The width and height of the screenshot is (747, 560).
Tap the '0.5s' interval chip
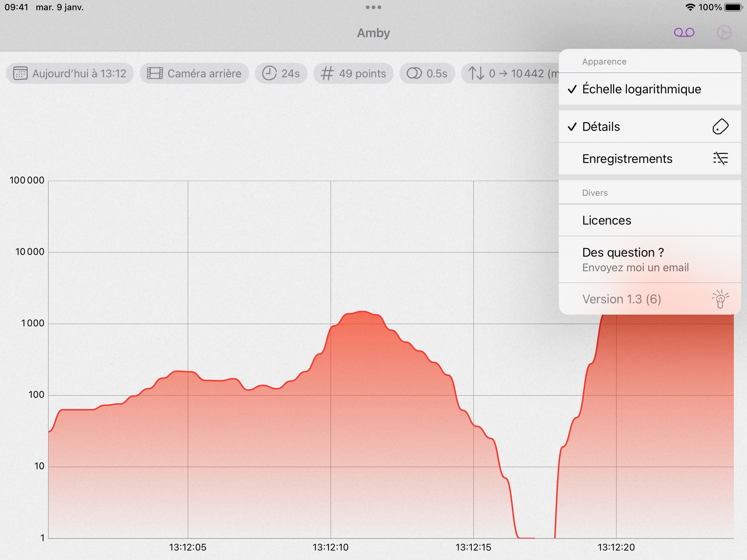427,73
